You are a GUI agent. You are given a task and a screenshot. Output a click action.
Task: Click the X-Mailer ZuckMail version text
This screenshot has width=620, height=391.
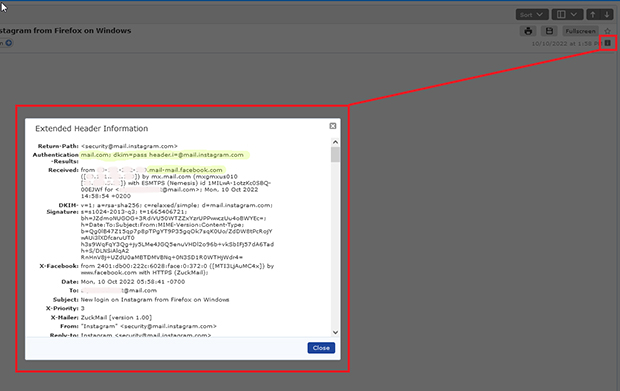pyautogui.click(x=116, y=317)
